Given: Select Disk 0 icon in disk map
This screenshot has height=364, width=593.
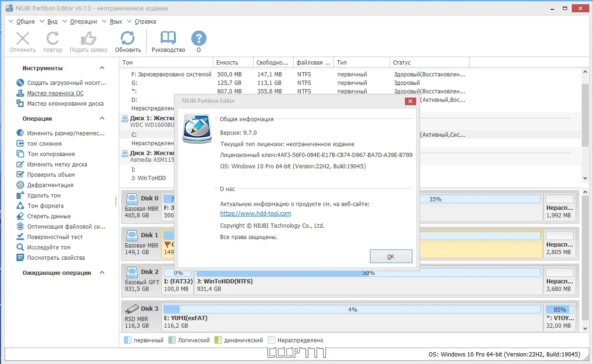Looking at the screenshot, I should [x=132, y=198].
